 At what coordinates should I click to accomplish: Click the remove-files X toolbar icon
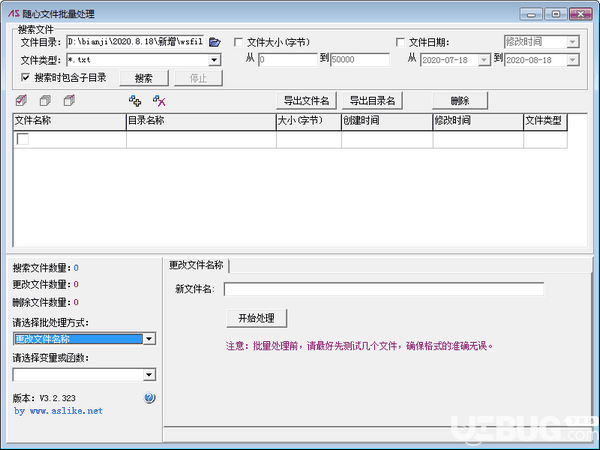[159, 101]
